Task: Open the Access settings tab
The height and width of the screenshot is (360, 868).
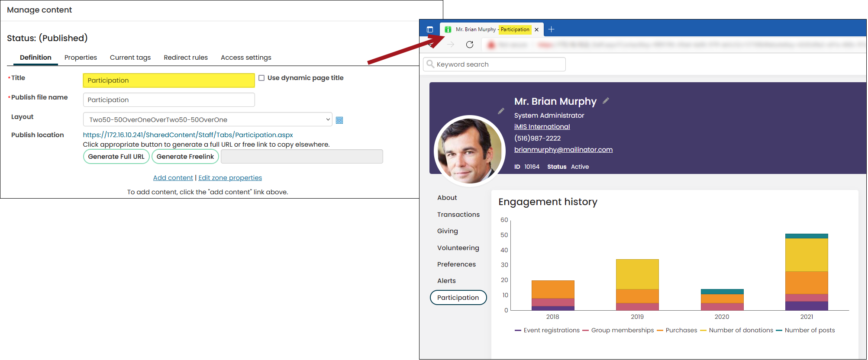Action: tap(246, 58)
